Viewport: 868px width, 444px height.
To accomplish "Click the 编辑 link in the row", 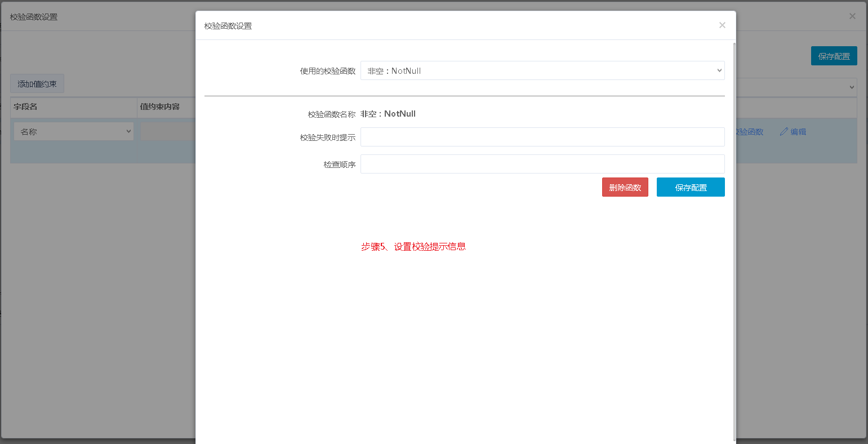I will click(x=798, y=132).
